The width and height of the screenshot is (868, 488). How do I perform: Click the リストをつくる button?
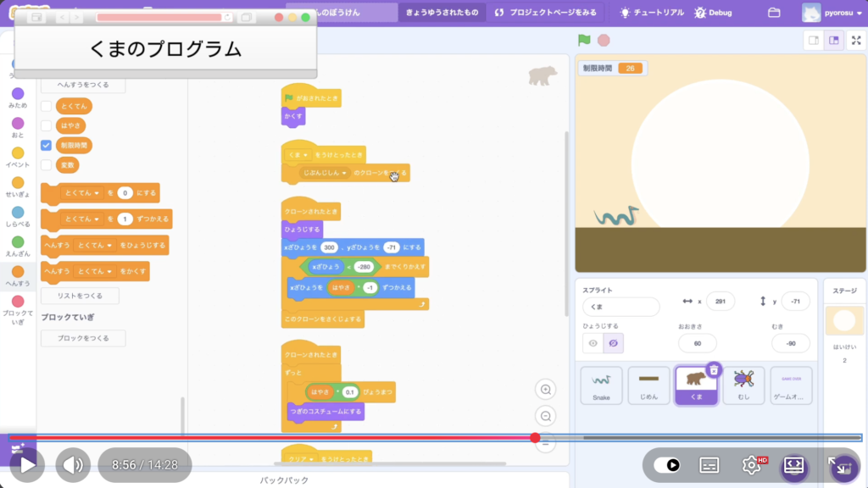coord(80,296)
